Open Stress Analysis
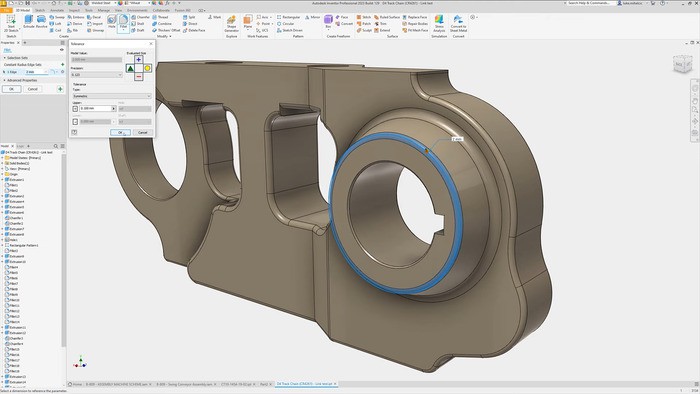Screen dimensions: 700x394 [439, 23]
